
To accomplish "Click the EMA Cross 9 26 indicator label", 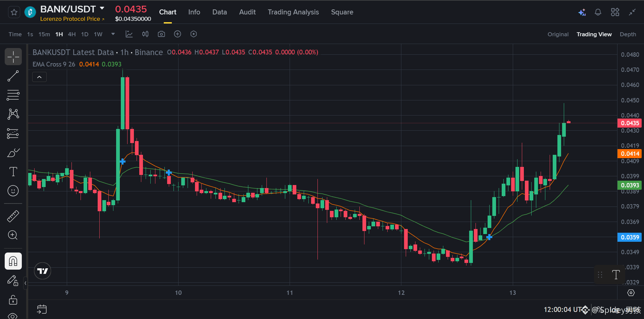I will tap(54, 64).
